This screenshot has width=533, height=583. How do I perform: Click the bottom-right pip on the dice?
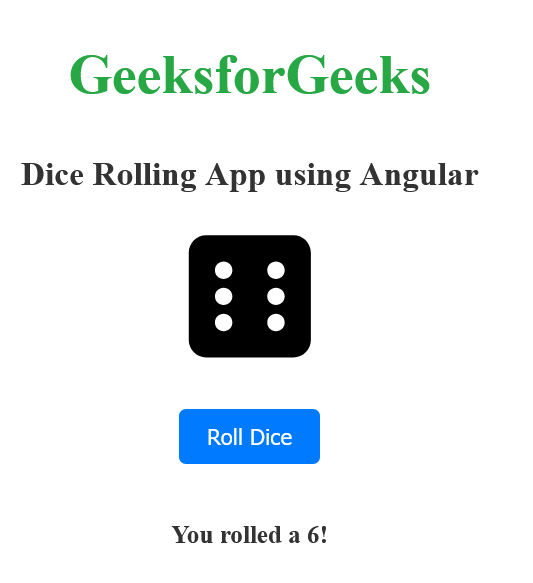point(276,322)
